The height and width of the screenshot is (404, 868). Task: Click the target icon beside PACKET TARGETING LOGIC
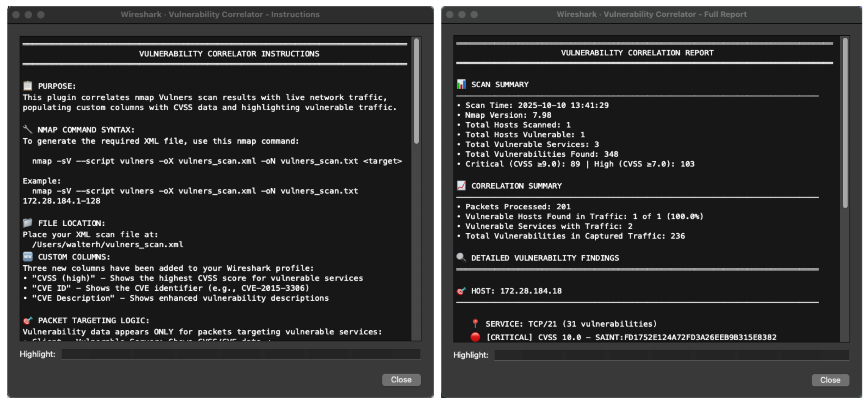coord(28,320)
